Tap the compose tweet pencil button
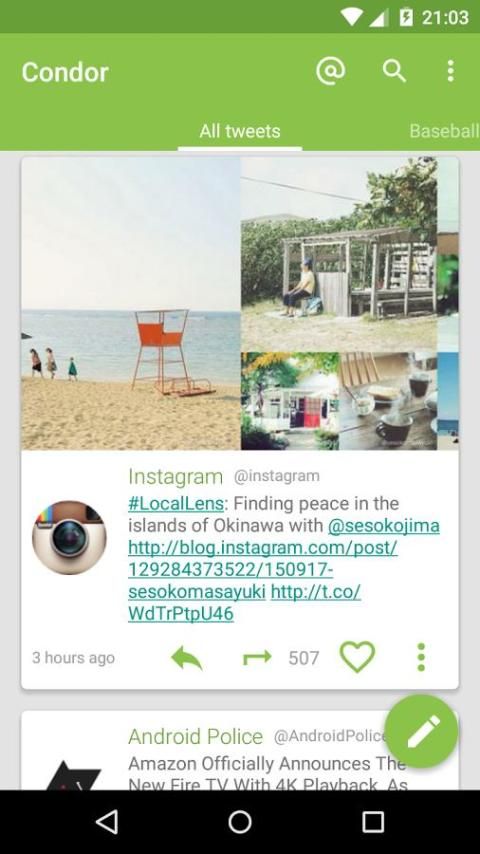The height and width of the screenshot is (854, 480). (x=422, y=731)
